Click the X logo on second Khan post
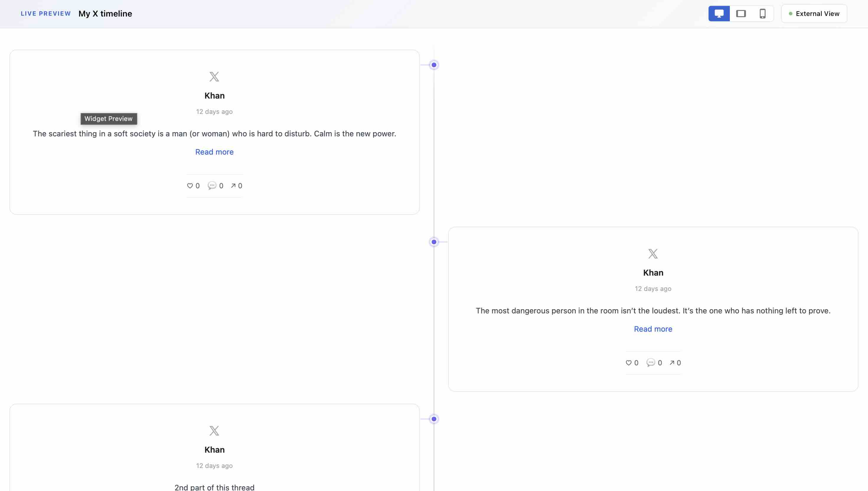The height and width of the screenshot is (491, 868). pos(653,253)
